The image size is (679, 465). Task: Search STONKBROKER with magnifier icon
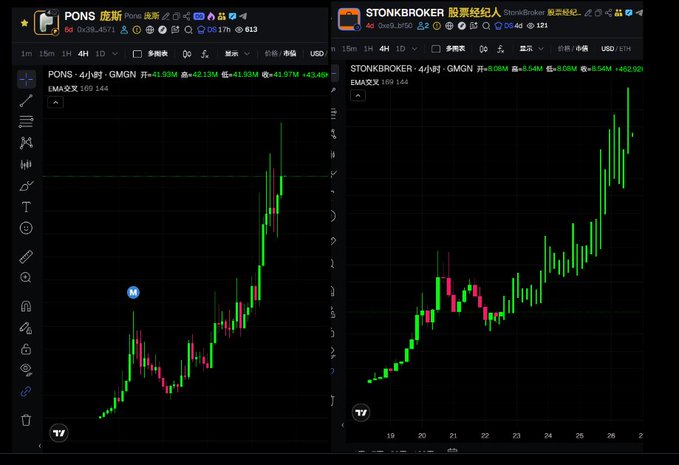tap(486, 26)
